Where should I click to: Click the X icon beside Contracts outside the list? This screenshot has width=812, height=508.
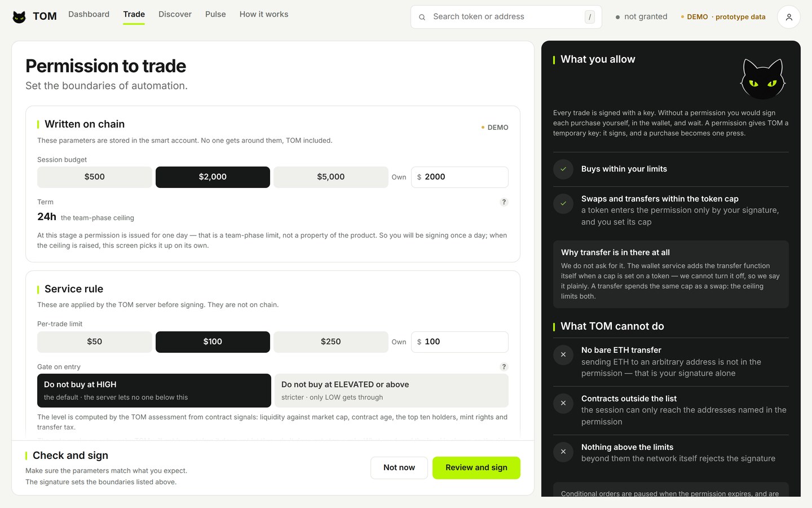(x=563, y=404)
